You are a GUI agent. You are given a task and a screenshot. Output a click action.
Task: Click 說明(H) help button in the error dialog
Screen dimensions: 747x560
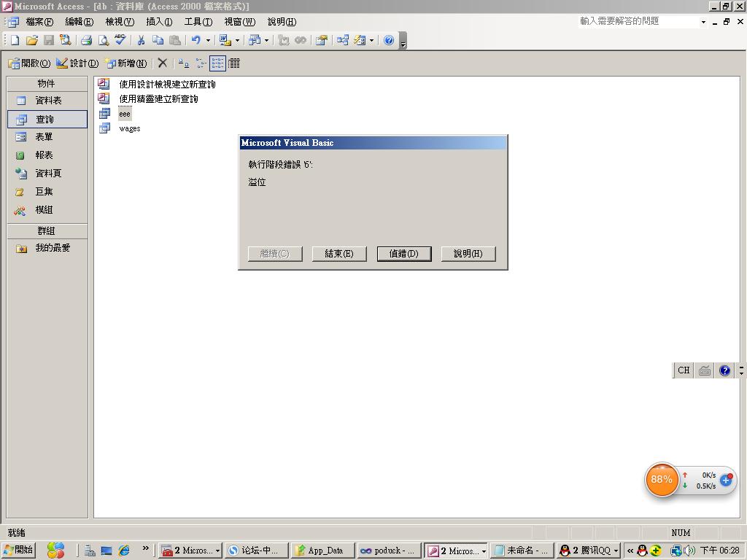(468, 254)
